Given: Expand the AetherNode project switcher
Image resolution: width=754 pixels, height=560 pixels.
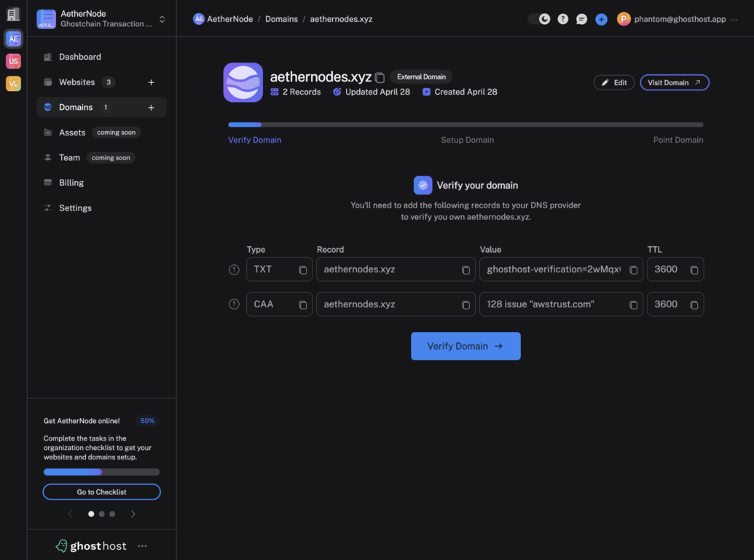Looking at the screenshot, I should (162, 19).
